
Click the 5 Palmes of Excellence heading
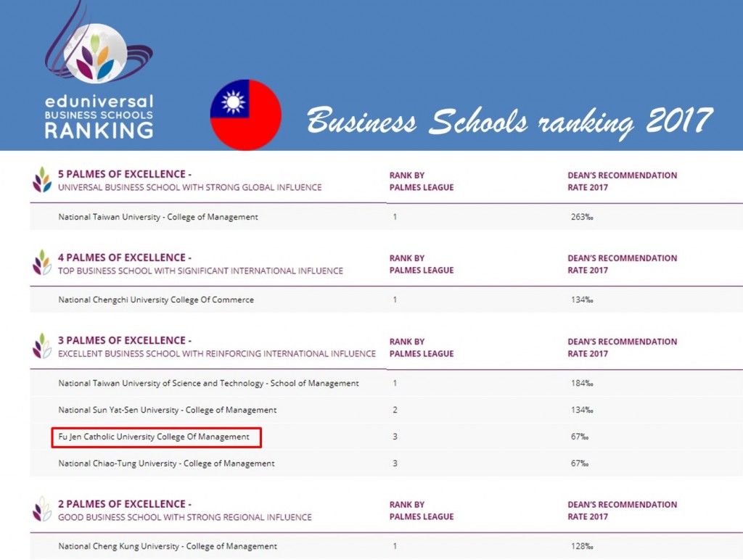(124, 174)
